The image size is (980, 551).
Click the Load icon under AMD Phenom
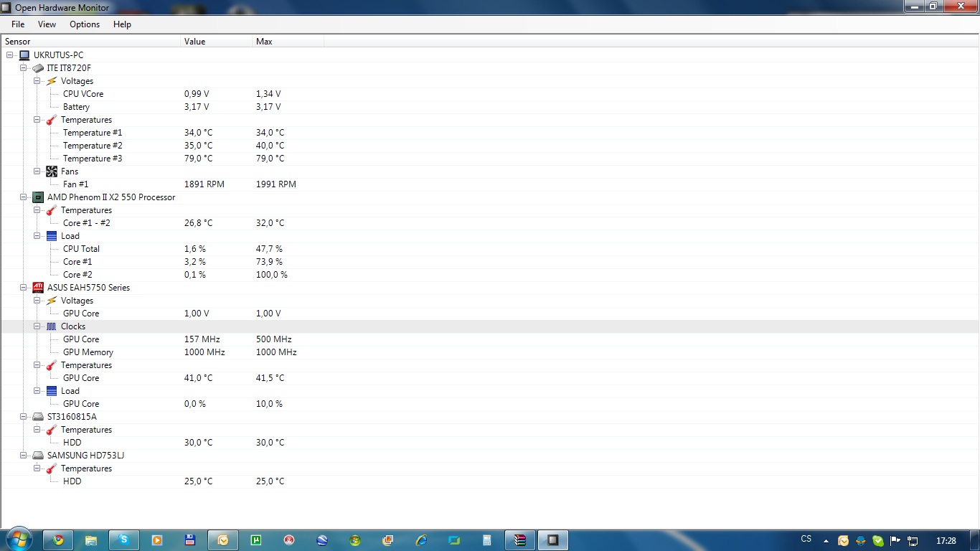52,236
